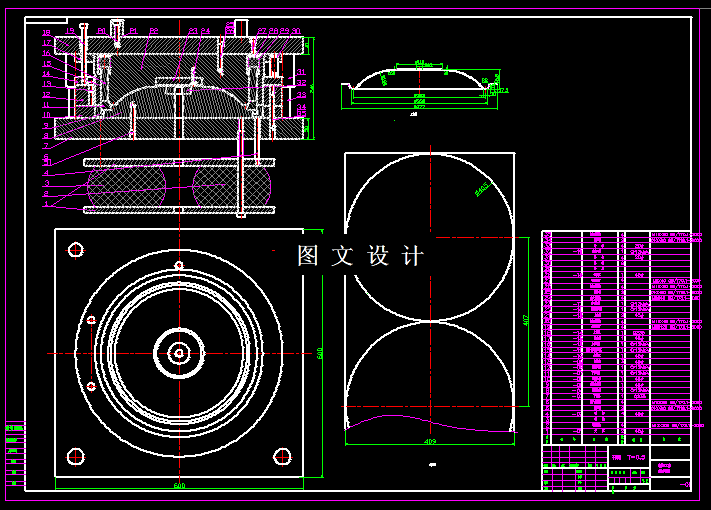Pick the bottom-left corner bolt hole in plan view
The height and width of the screenshot is (510, 711).
click(76, 457)
